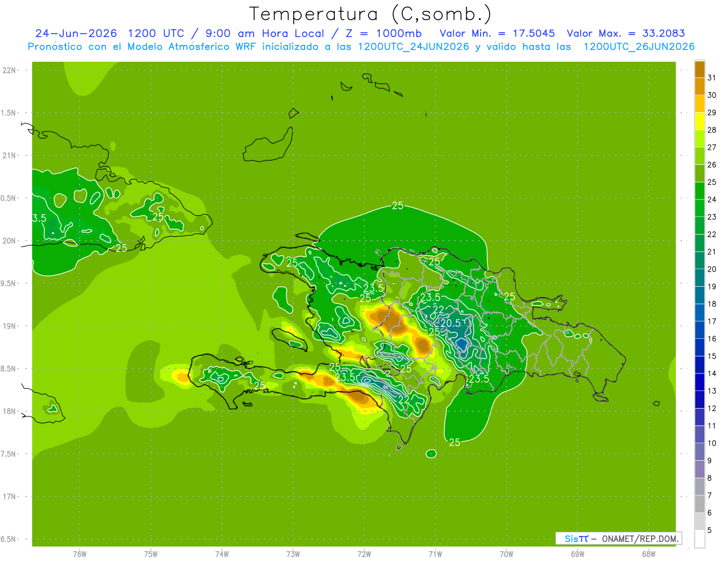Click the "Valor Max. = 33.2083" value
Viewport: 728px width, 562px height.
[626, 33]
